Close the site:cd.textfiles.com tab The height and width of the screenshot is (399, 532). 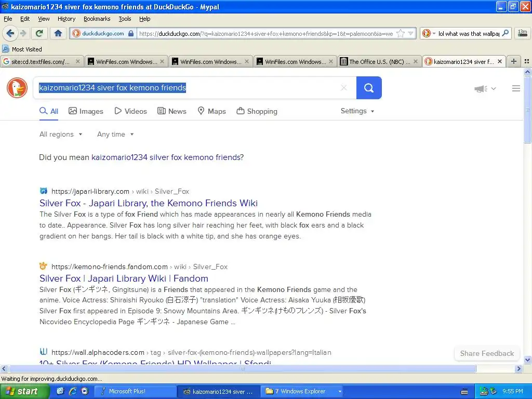tap(78, 61)
